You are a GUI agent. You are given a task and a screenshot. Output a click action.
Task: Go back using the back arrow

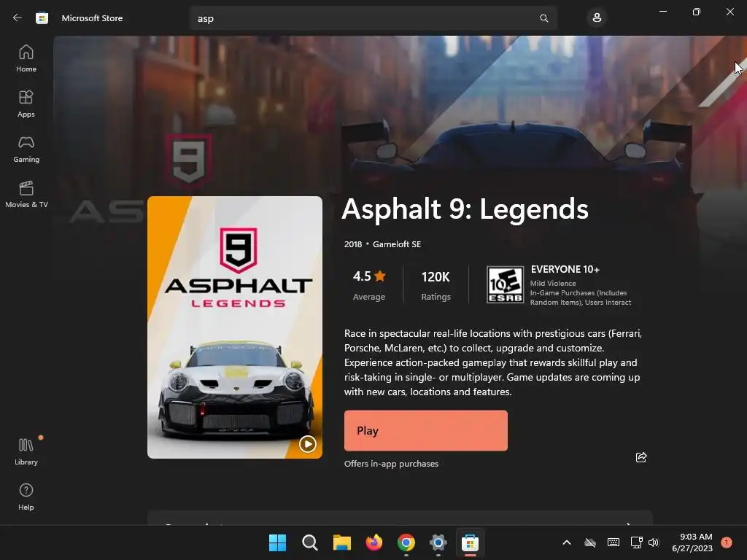(18, 18)
